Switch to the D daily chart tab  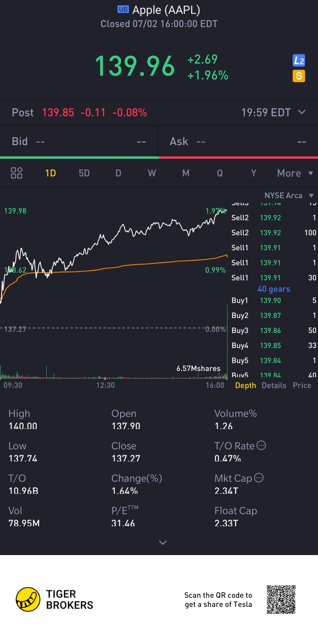[118, 173]
